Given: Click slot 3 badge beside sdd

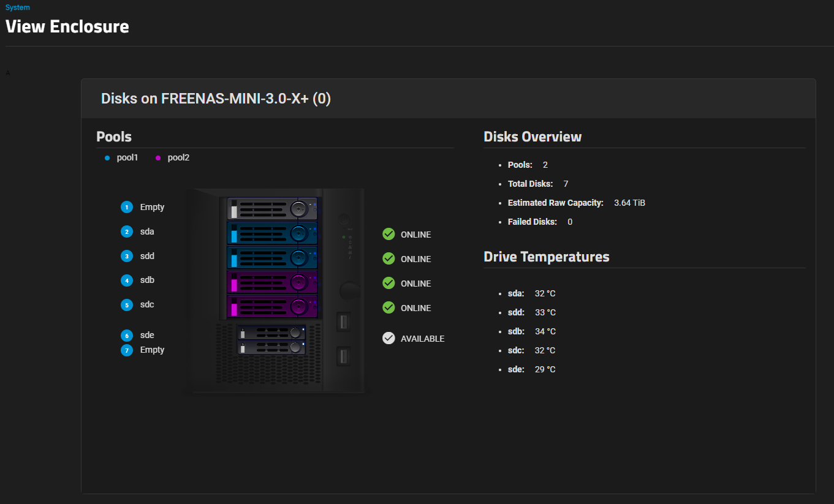Looking at the screenshot, I should [127, 256].
